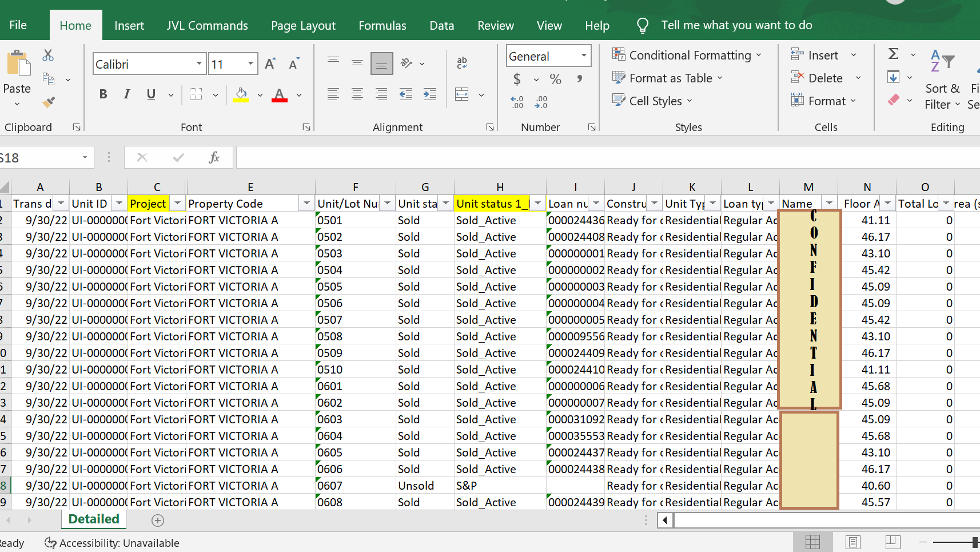Click the Decrease Decimal icon

[541, 102]
